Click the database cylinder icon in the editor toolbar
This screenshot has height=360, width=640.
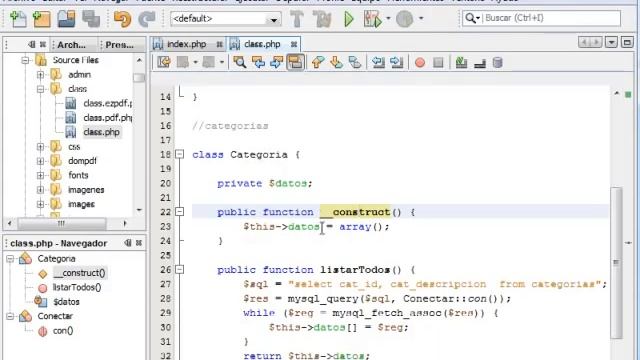click(x=498, y=62)
